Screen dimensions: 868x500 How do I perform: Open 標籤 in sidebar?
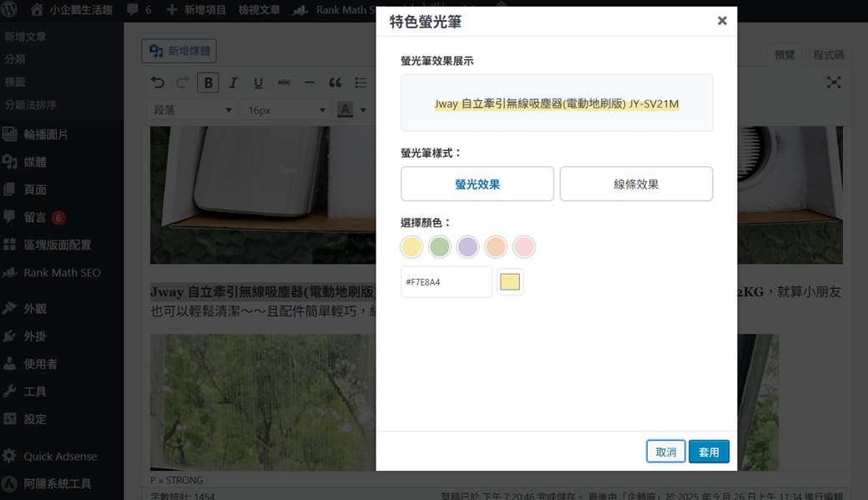pos(15,82)
